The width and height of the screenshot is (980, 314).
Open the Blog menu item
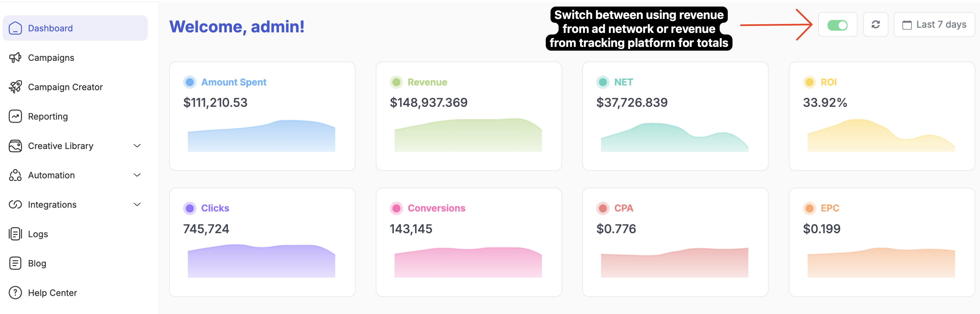(x=37, y=263)
